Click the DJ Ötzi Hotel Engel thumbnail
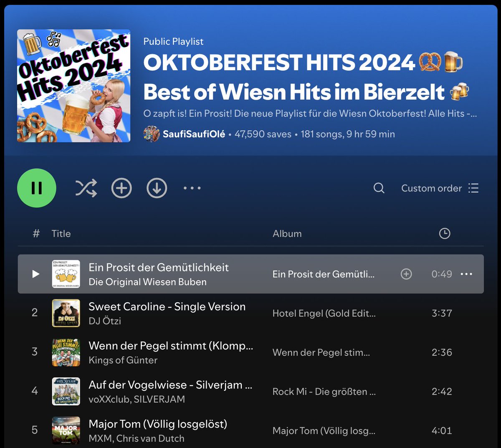The width and height of the screenshot is (501, 448). click(x=66, y=313)
